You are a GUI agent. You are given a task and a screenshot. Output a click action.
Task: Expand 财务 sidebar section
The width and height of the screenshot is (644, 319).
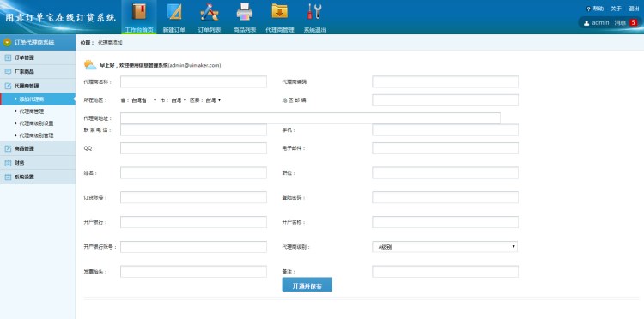(x=38, y=163)
